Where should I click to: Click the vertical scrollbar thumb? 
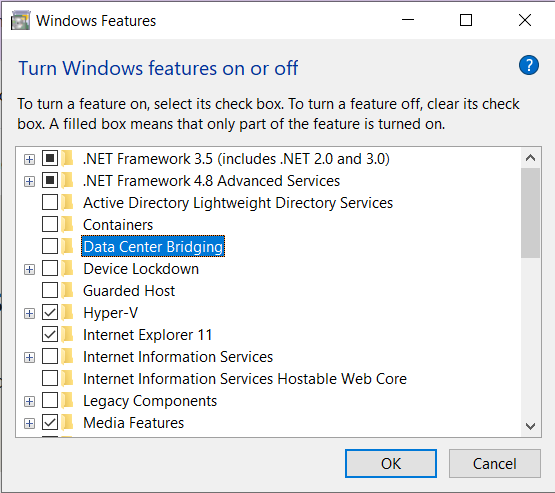click(x=530, y=213)
